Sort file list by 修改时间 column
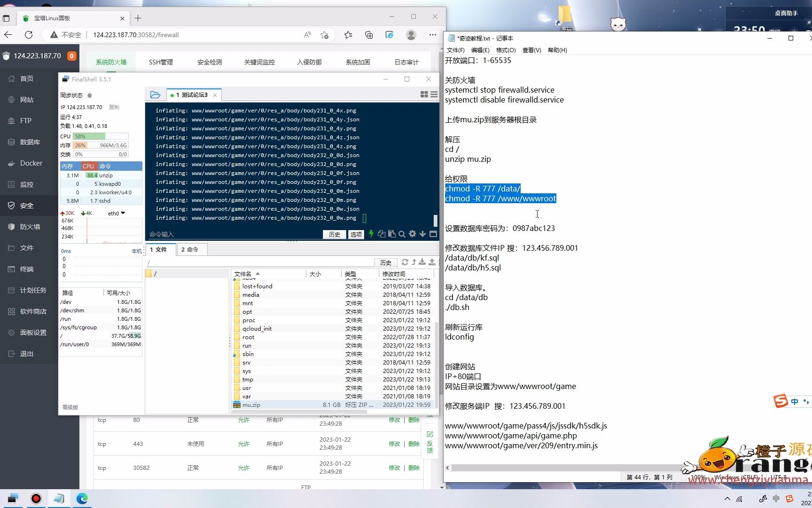 (394, 274)
